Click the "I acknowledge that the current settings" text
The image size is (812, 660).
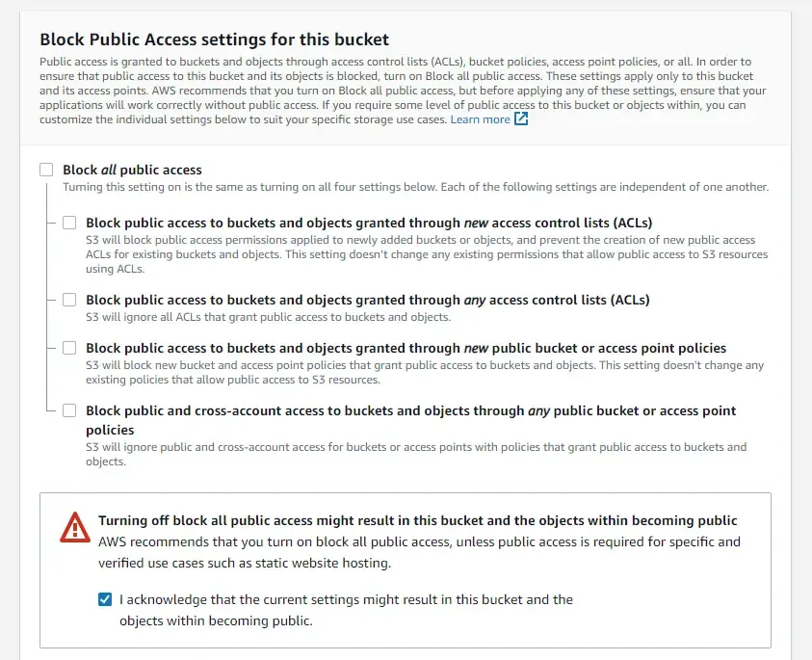point(346,599)
